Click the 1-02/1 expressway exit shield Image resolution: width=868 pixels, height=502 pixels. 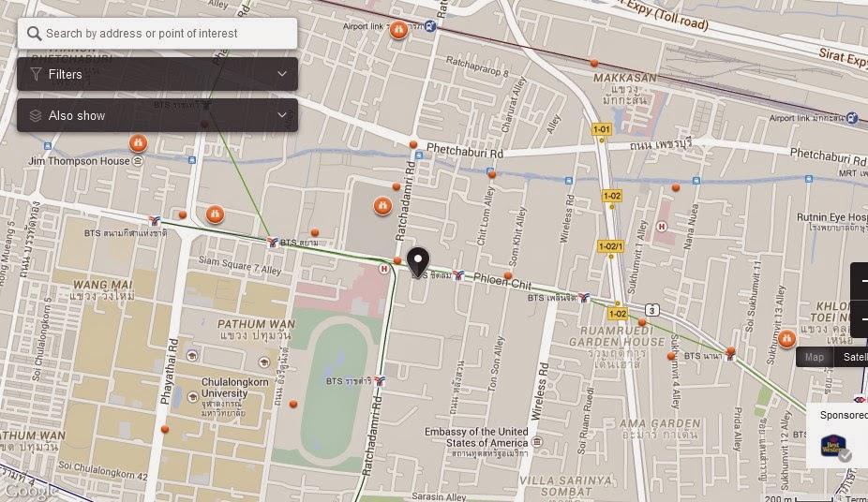point(610,246)
